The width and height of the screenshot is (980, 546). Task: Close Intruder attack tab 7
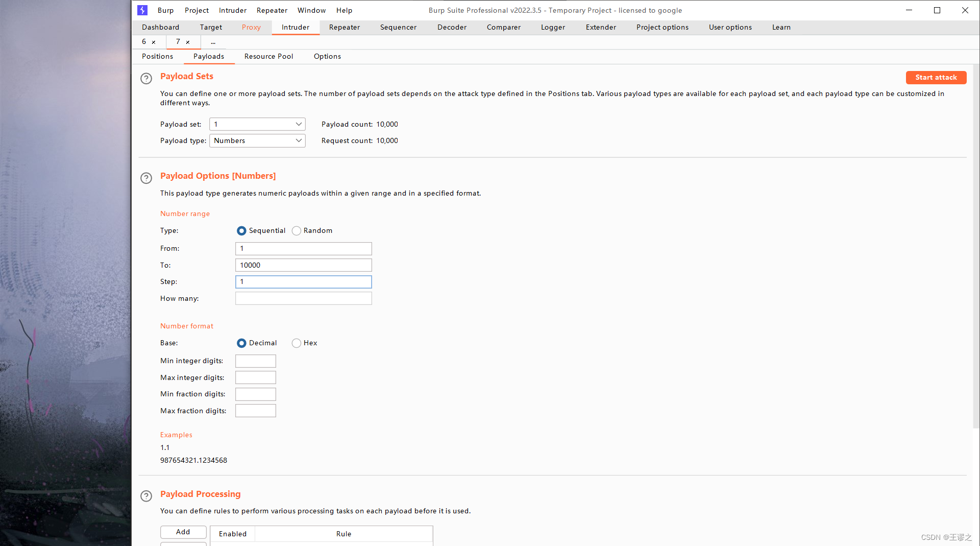click(188, 42)
